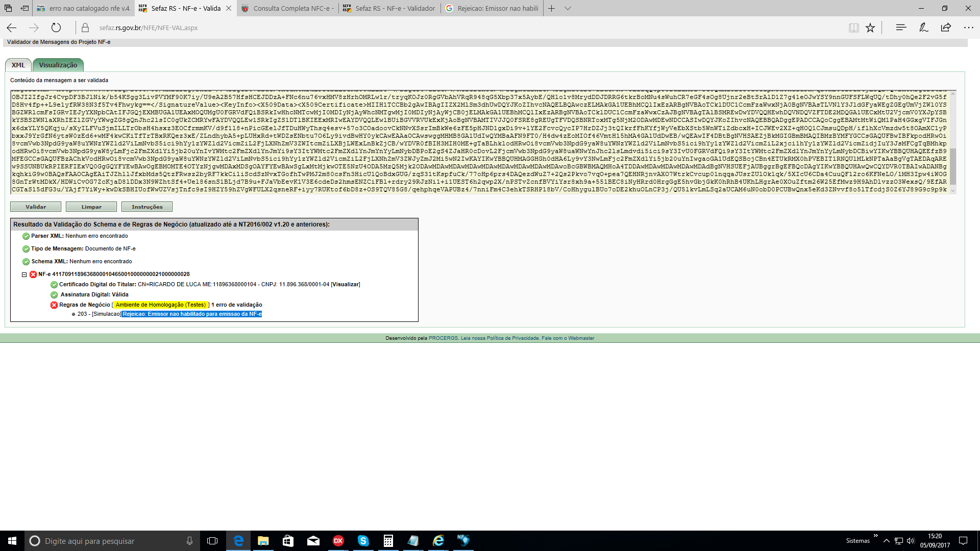The image size is (980, 551).
Task: Add page to favorites star
Action: coord(870,28)
